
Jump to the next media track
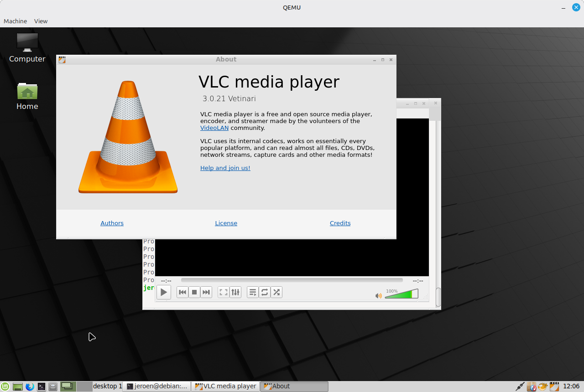click(x=206, y=292)
